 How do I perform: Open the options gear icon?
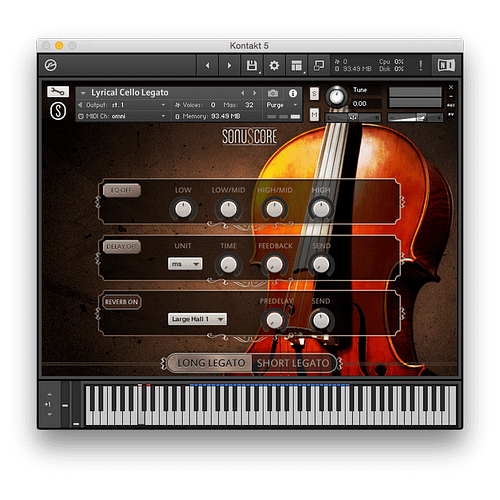[x=274, y=65]
